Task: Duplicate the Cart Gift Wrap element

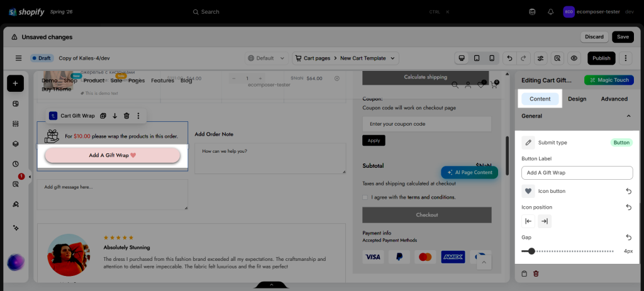Action: tap(103, 116)
